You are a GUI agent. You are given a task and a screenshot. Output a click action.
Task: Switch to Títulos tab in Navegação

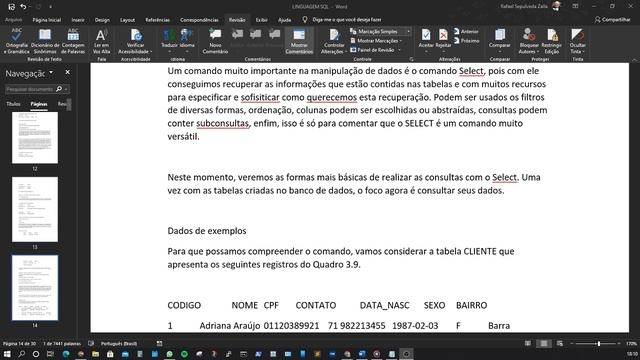pos(13,104)
